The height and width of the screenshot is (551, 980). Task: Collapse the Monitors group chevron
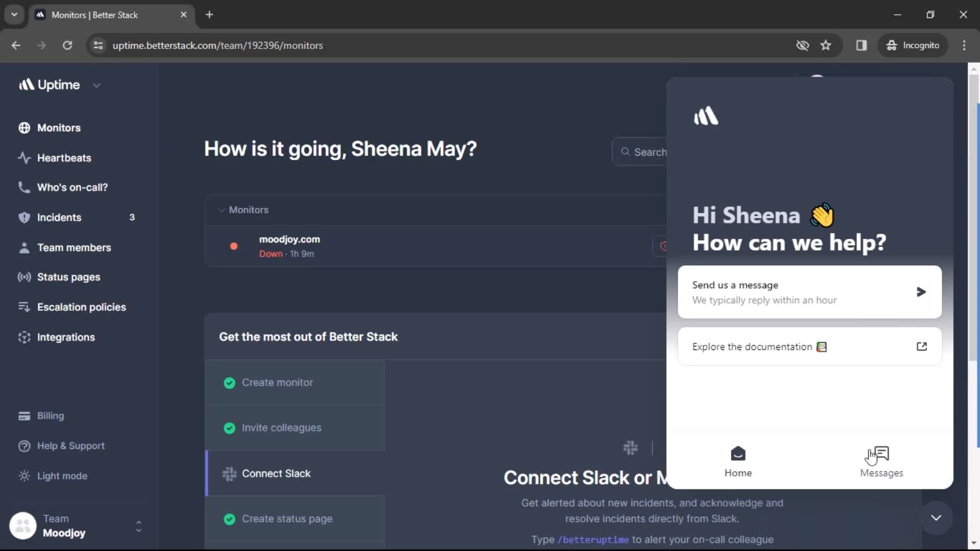tap(221, 210)
